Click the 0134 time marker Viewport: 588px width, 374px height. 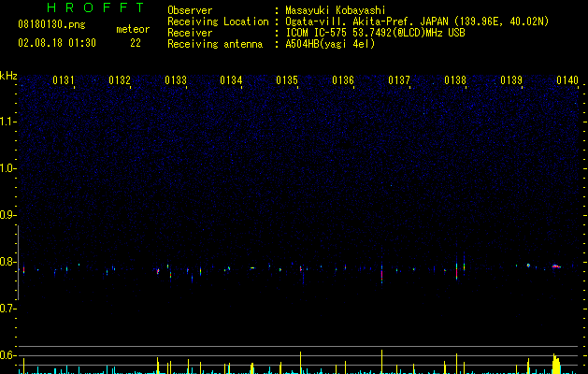231,80
